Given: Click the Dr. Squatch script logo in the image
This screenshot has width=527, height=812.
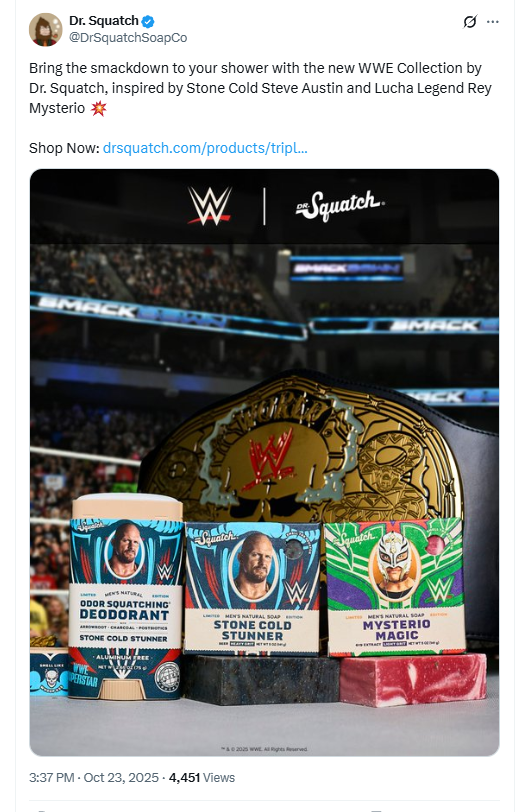Looking at the screenshot, I should pos(340,206).
